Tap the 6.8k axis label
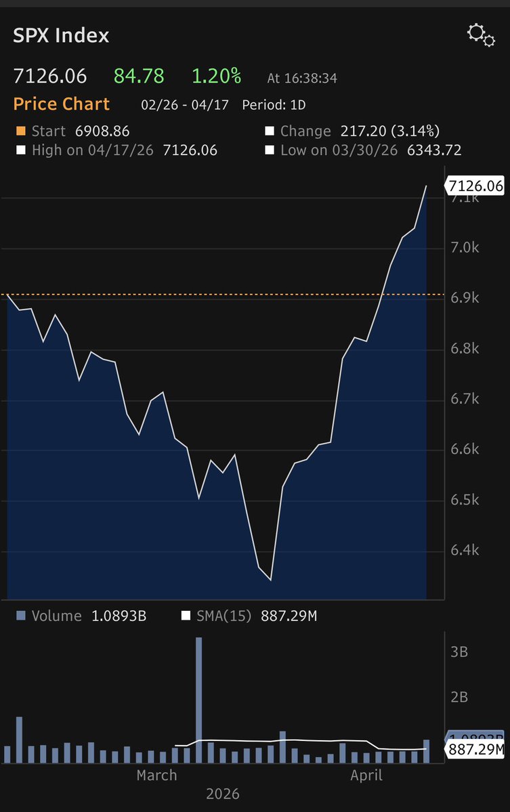 pos(465,349)
